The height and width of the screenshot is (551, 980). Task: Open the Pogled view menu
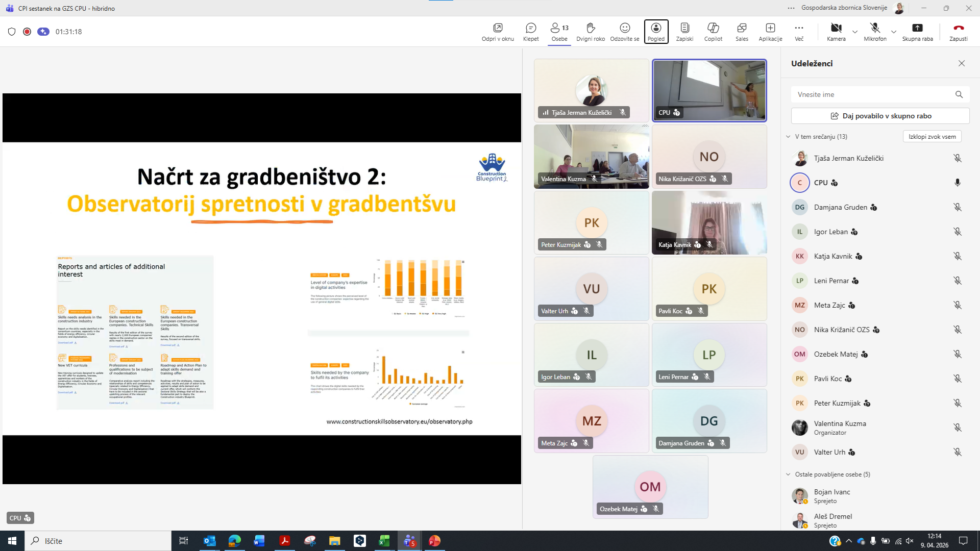[656, 32]
